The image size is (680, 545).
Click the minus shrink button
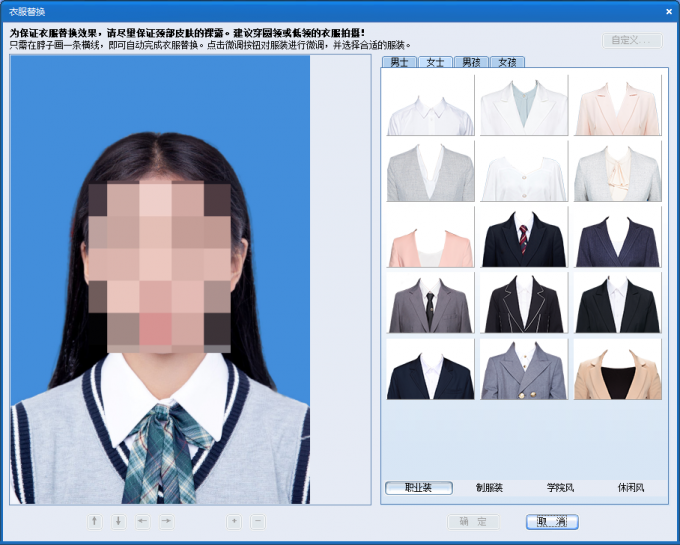[x=258, y=522]
